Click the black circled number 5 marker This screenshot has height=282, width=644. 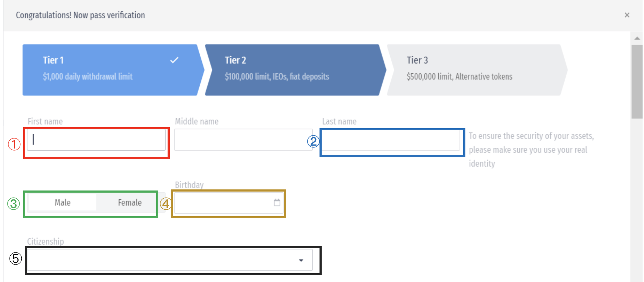click(16, 258)
